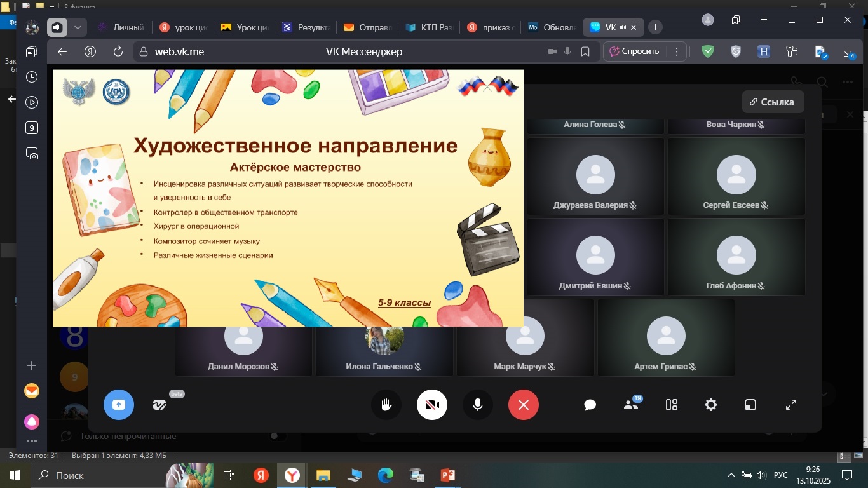Image resolution: width=868 pixels, height=488 pixels.
Task: Change the call grid layout
Action: [671, 405]
